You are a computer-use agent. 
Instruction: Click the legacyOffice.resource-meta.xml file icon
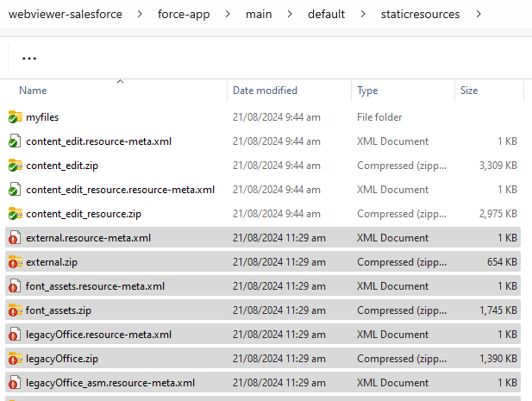tap(15, 335)
